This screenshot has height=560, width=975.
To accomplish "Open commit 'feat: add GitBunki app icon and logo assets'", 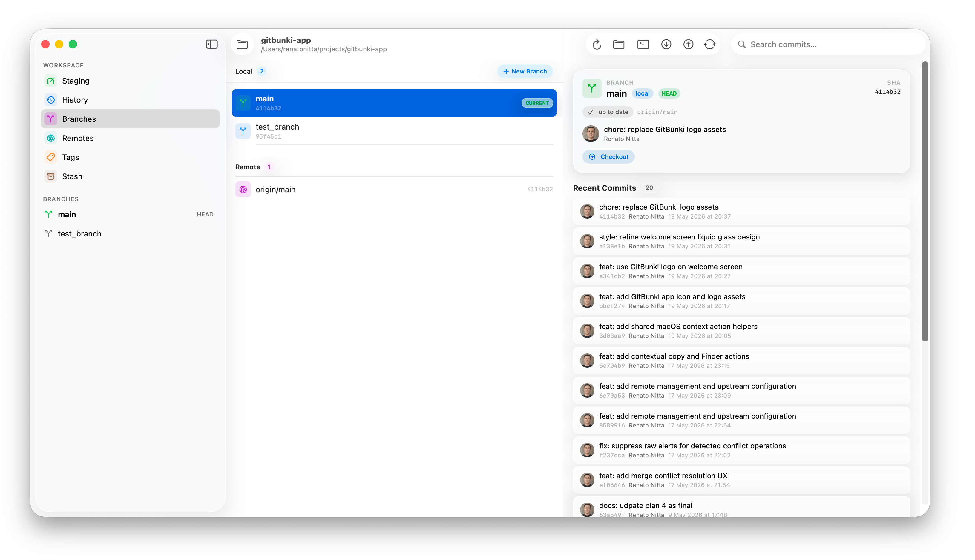I will (x=741, y=301).
